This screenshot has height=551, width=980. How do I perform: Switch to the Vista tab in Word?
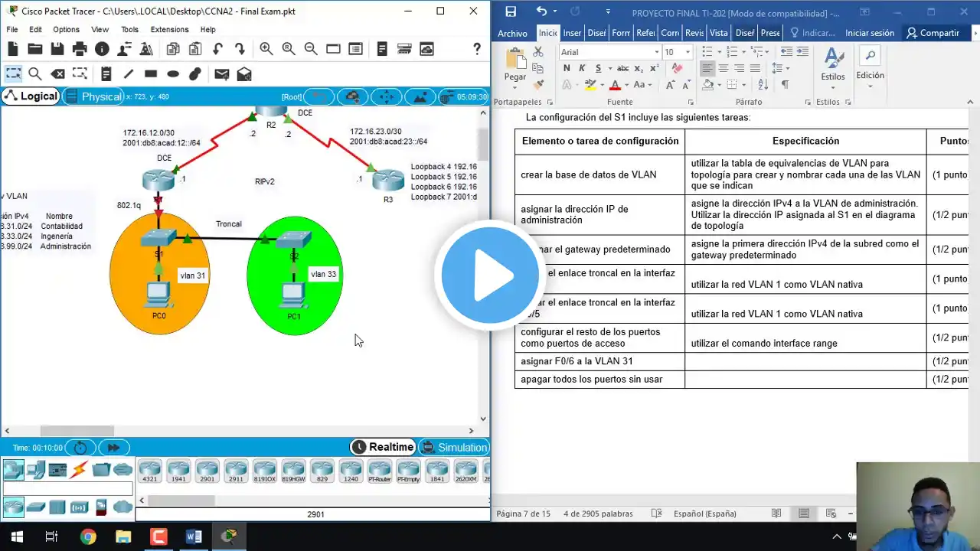click(718, 33)
